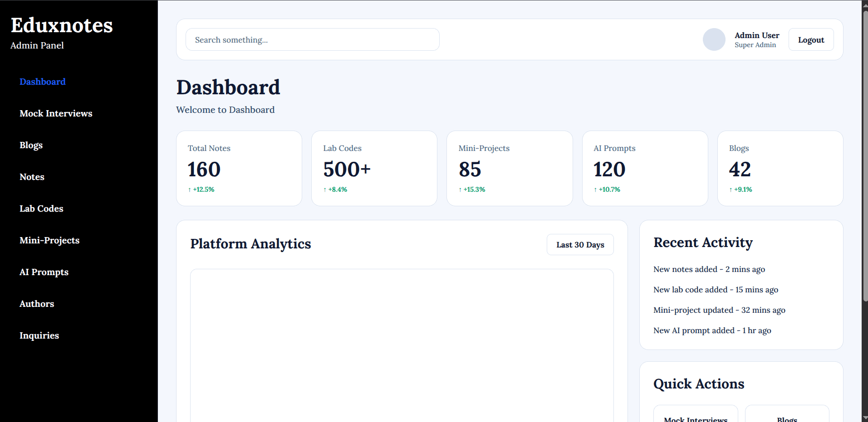Click the Eduxnotes logo title
This screenshot has height=422, width=868.
pyautogui.click(x=62, y=25)
